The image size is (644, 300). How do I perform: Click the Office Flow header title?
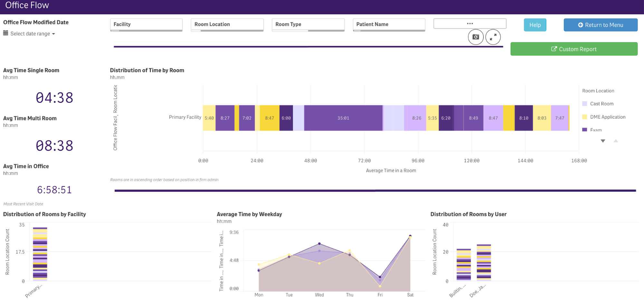[27, 5]
